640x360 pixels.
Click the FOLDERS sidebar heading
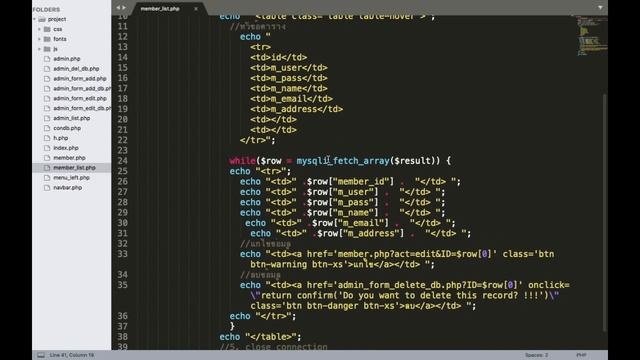click(46, 9)
